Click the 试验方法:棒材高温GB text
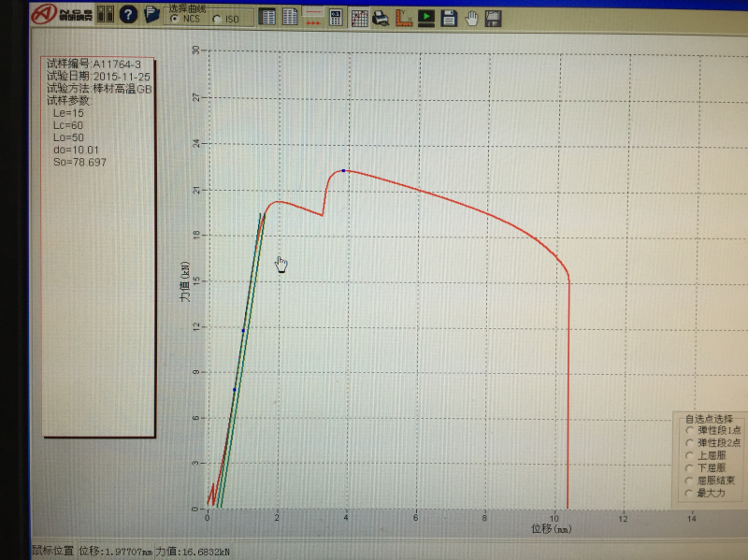Screen dimensions: 748x560 99,89
